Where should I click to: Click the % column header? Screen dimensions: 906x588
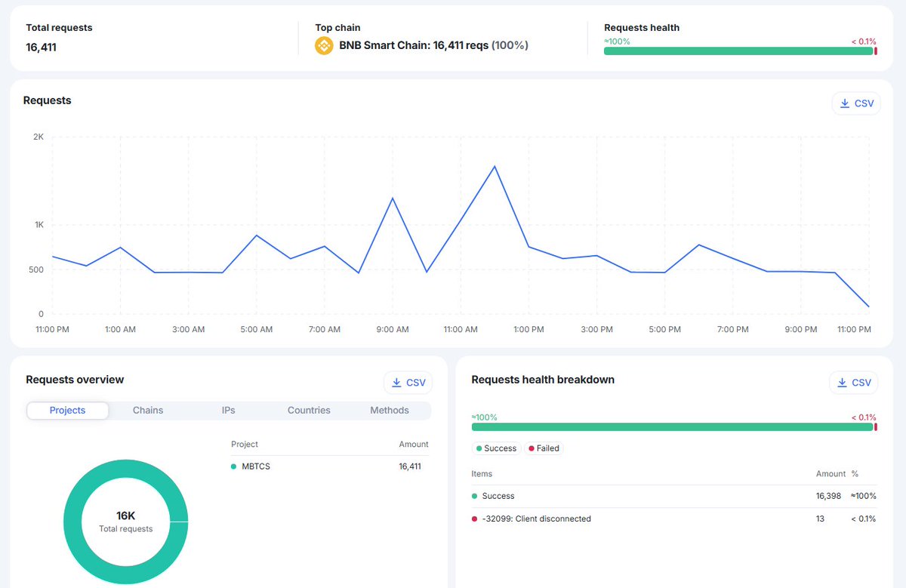pyautogui.click(x=855, y=474)
